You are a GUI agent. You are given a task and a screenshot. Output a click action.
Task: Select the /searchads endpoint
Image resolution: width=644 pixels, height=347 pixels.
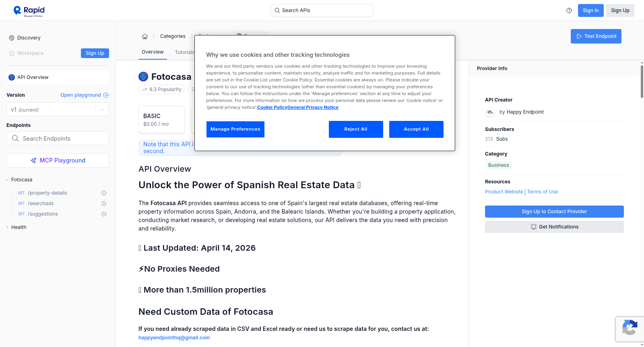(41, 204)
